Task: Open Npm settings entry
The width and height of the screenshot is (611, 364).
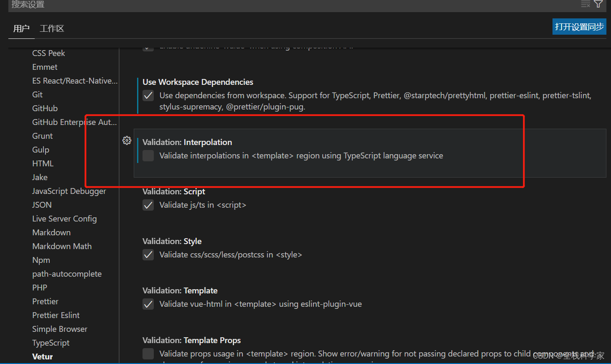Action: (x=41, y=260)
